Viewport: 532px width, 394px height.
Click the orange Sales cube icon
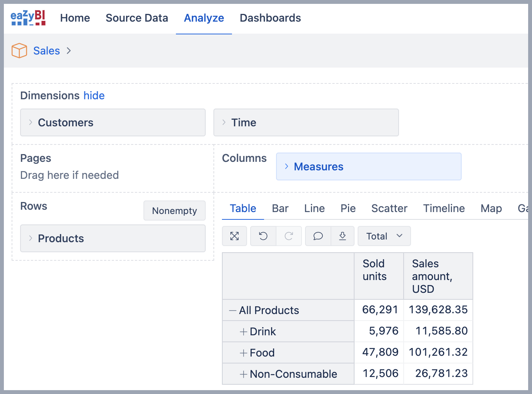19,51
